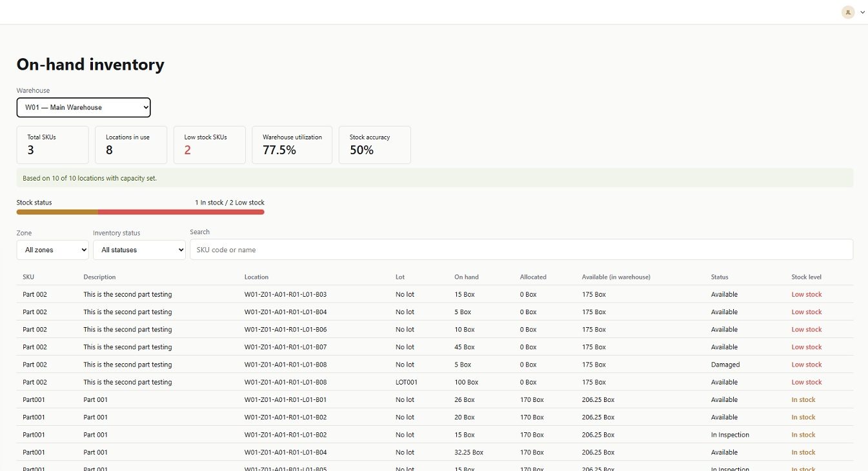
Task: Click the 32.25 Box on hand value
Action: point(469,452)
